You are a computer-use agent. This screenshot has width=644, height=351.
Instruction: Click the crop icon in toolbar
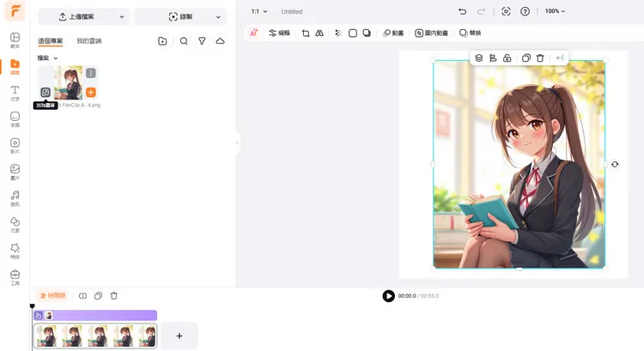point(306,33)
